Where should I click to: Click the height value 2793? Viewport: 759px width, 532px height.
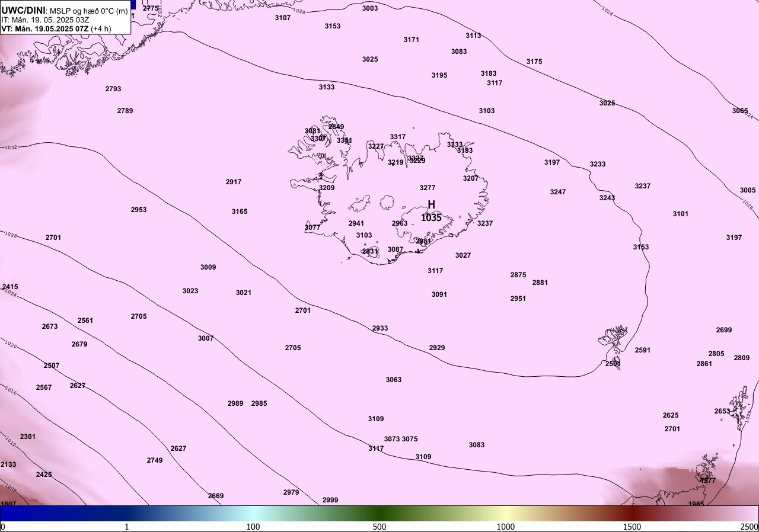pyautogui.click(x=113, y=89)
